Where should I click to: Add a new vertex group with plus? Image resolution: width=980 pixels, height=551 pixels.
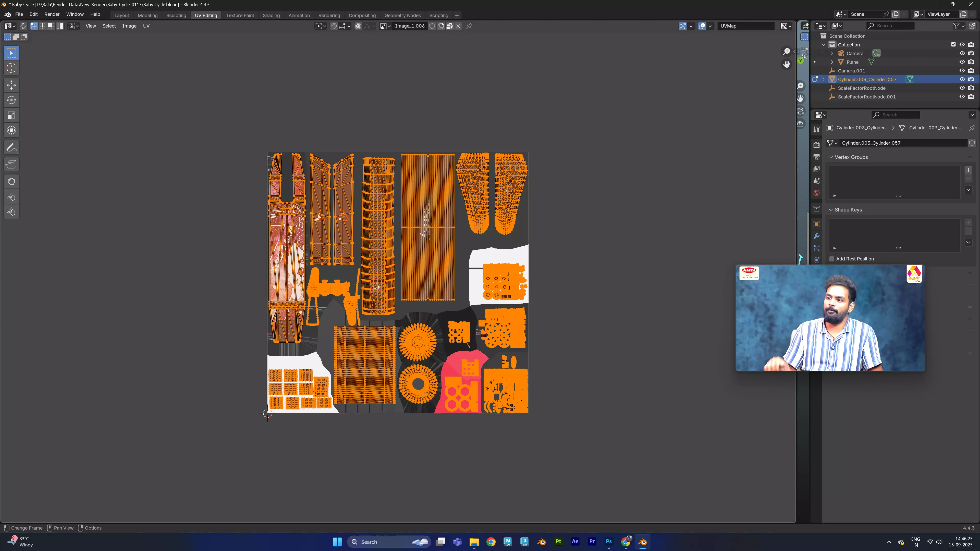[x=968, y=170]
